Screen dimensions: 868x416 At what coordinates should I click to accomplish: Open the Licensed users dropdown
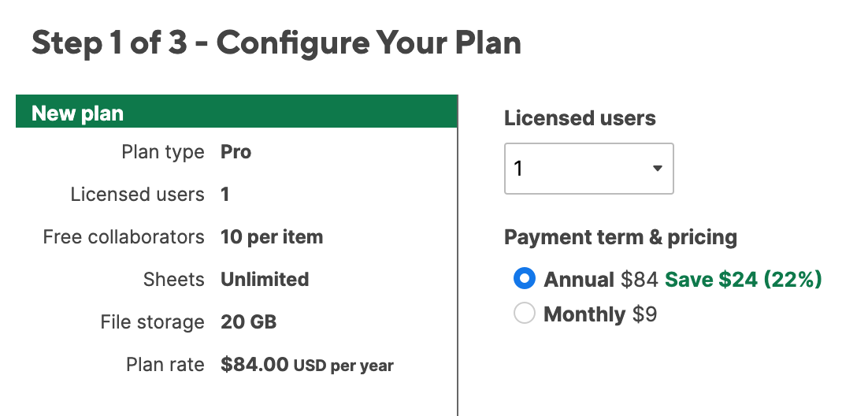(588, 169)
